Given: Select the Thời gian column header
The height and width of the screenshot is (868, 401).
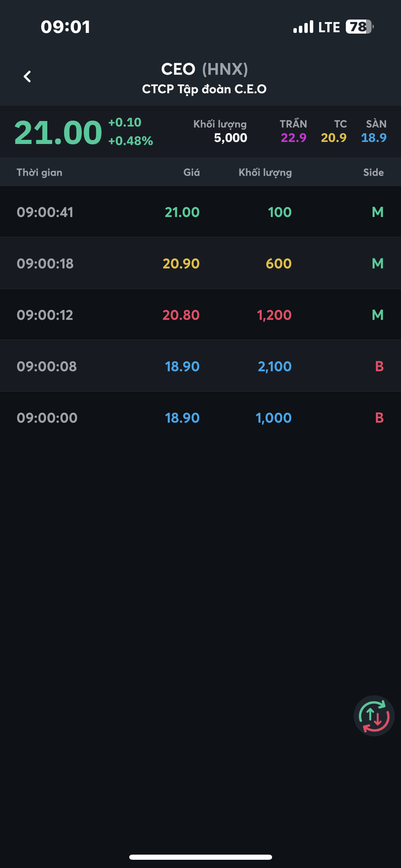Looking at the screenshot, I should tap(39, 172).
